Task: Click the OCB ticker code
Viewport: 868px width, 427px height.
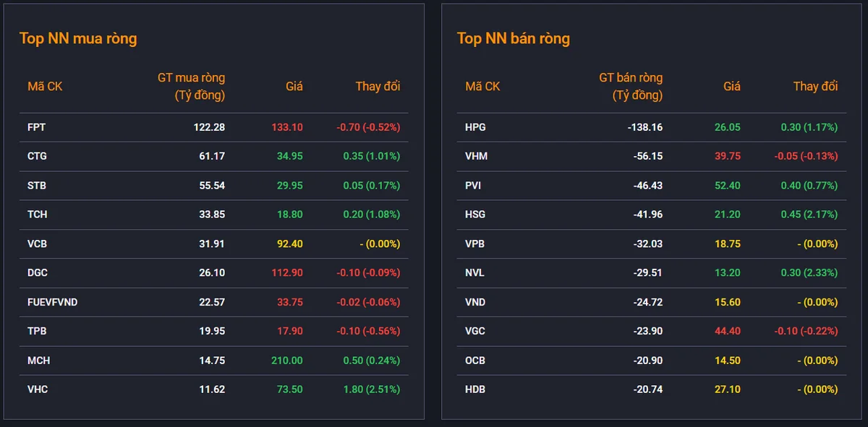Action: click(475, 361)
